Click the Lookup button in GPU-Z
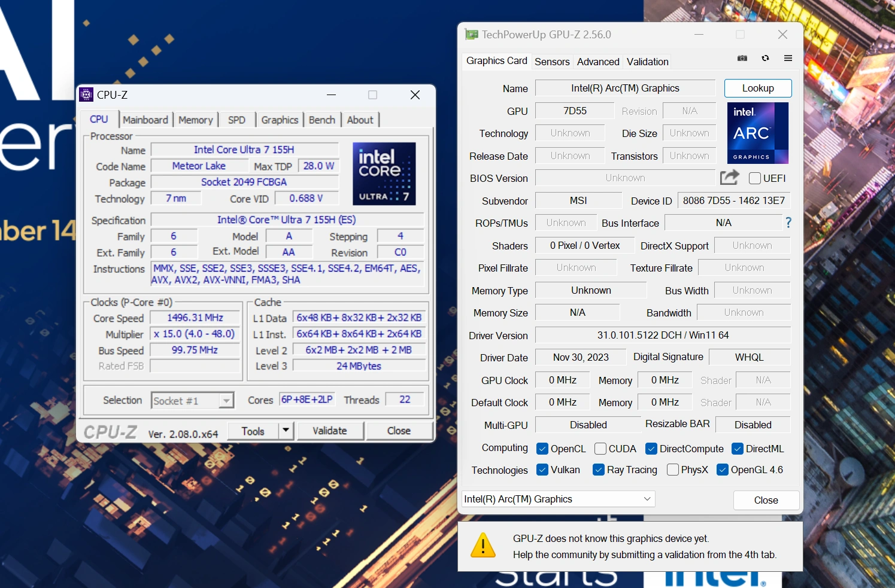This screenshot has width=895, height=588. pyautogui.click(x=758, y=88)
